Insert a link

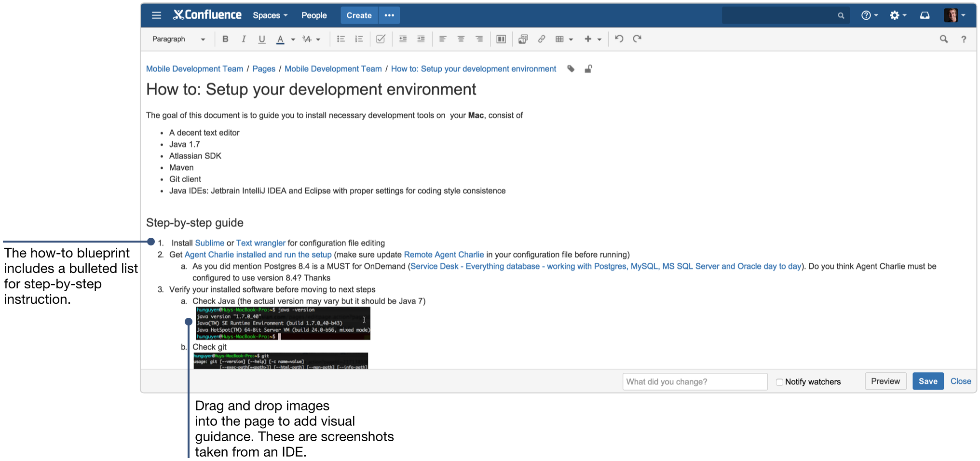point(542,39)
